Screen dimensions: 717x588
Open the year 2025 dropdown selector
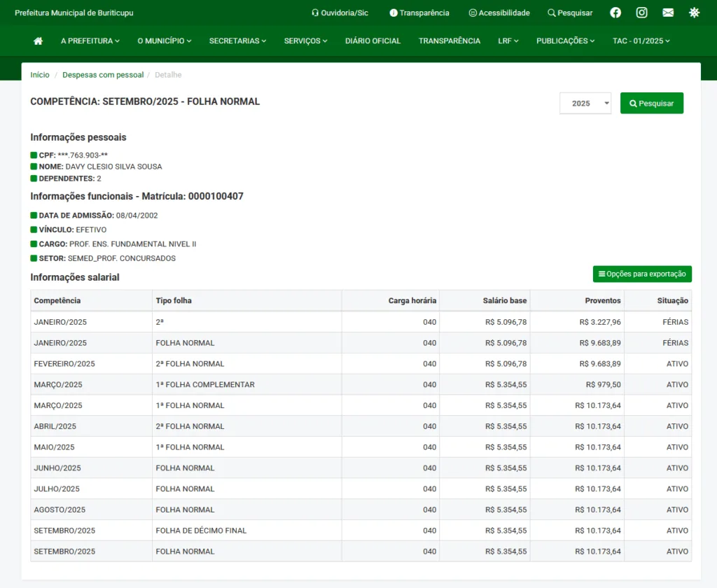585,103
